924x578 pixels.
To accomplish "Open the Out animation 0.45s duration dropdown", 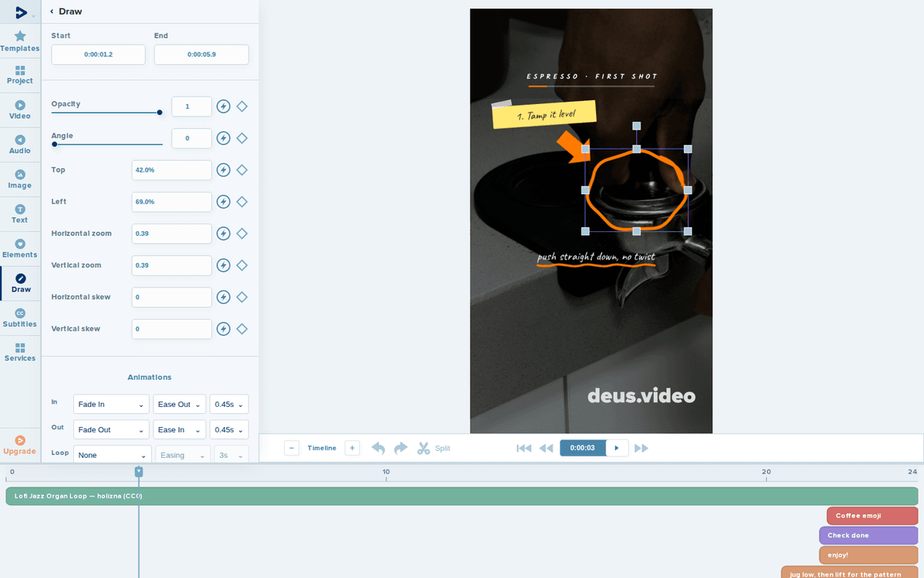I will tap(229, 430).
